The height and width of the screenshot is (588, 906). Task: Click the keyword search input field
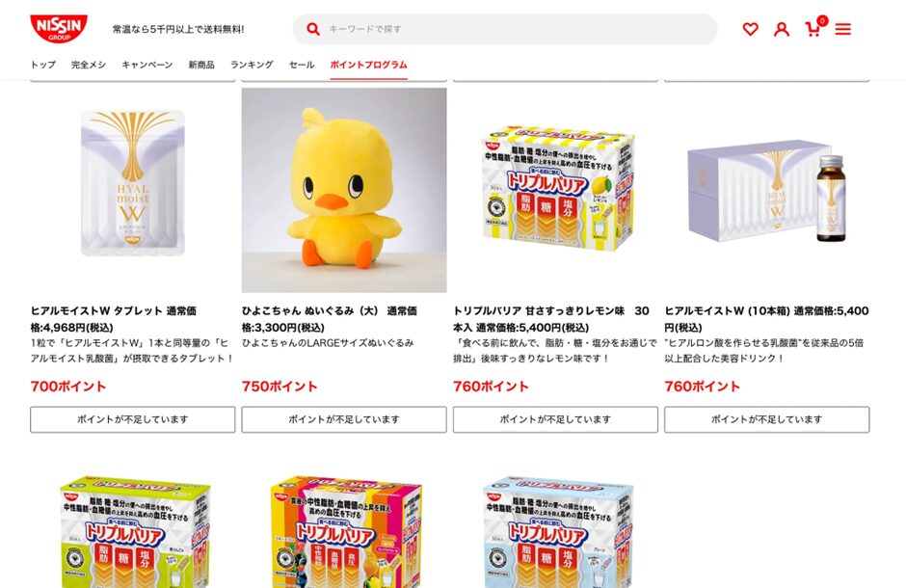click(505, 29)
